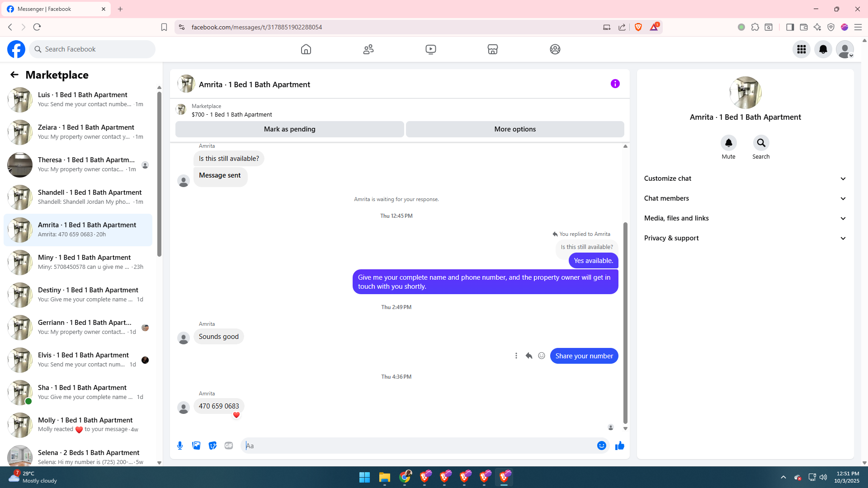Open emoji picker in message box
The image size is (868, 488).
tap(602, 446)
